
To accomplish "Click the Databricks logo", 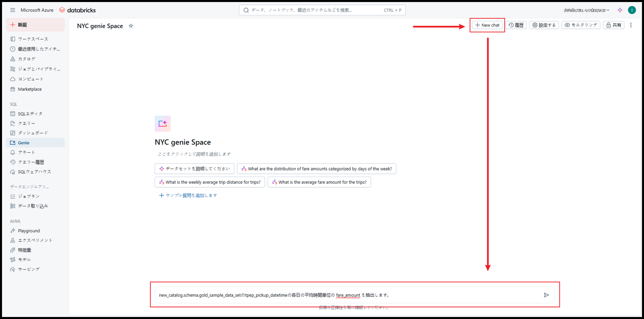I will pos(77,10).
